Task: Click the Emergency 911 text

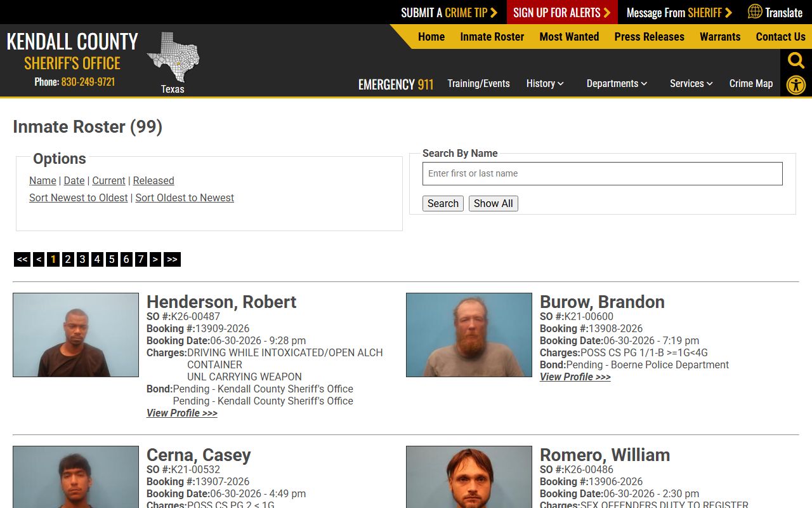Action: (x=396, y=84)
